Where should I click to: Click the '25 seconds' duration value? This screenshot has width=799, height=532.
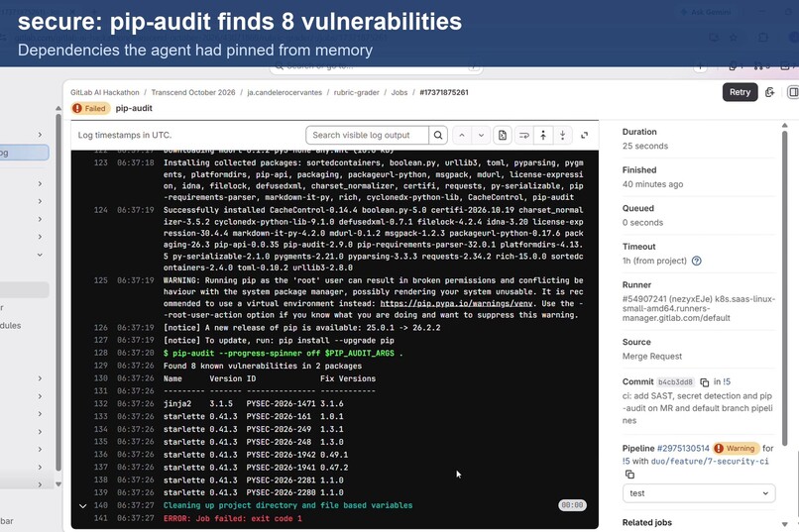pyautogui.click(x=645, y=146)
